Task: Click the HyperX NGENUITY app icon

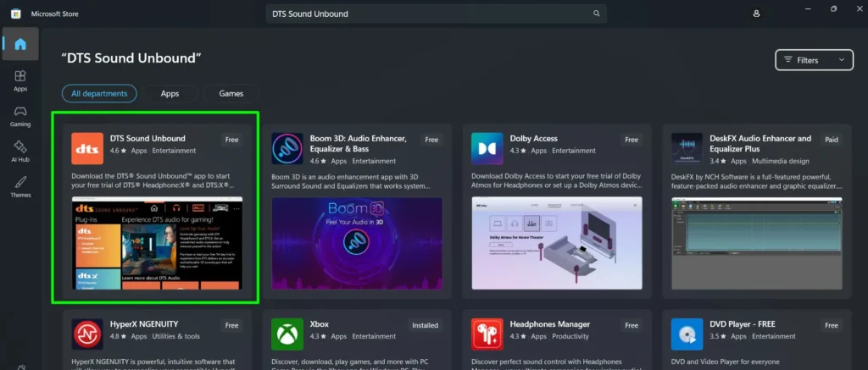Action: pos(87,334)
